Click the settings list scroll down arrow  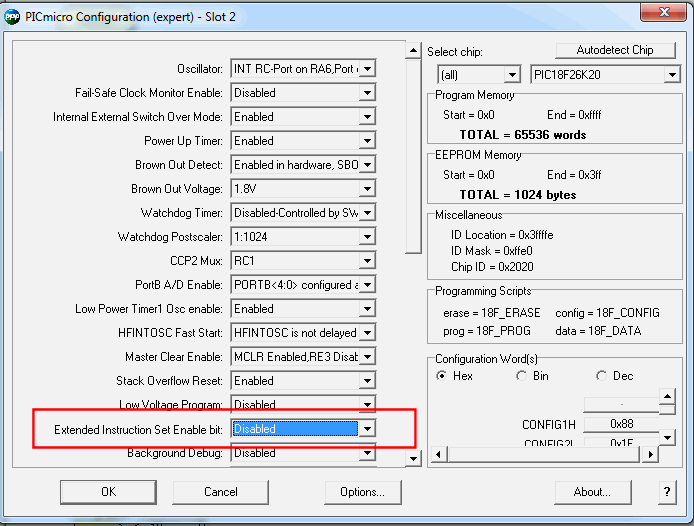tap(413, 459)
